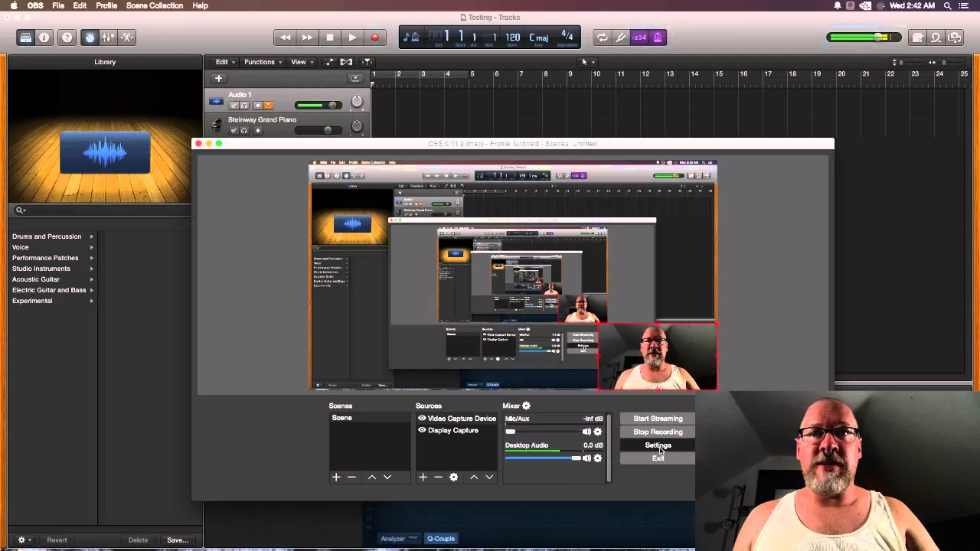This screenshot has height=551, width=980.
Task: Open the Profile menu
Action: (x=106, y=5)
